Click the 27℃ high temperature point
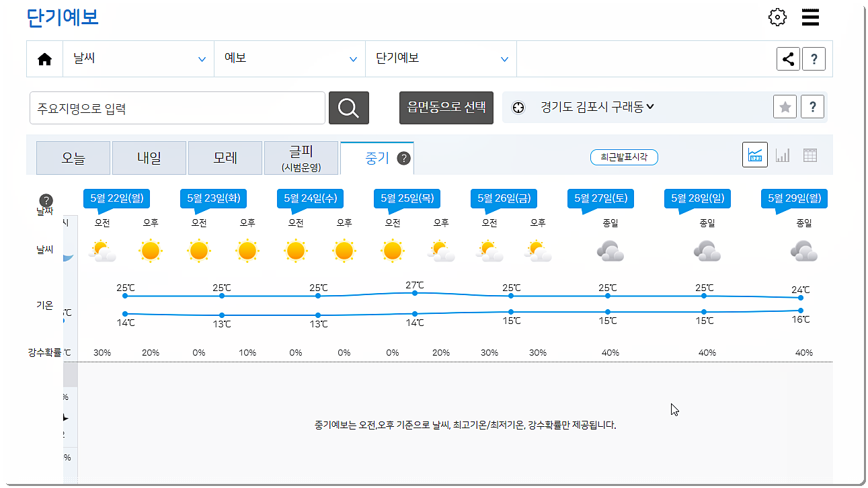The height and width of the screenshot is (488, 868). (415, 292)
